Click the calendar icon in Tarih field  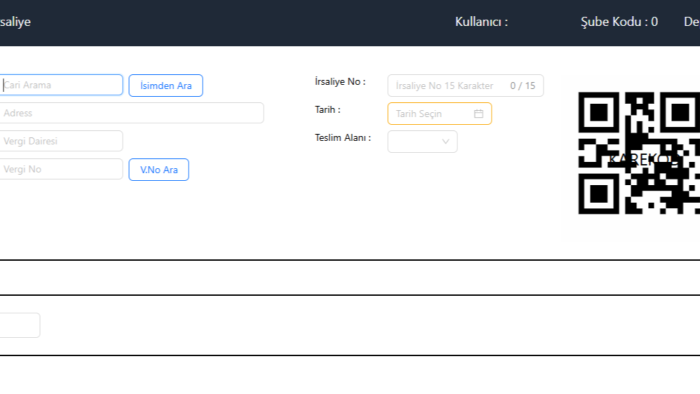(479, 114)
